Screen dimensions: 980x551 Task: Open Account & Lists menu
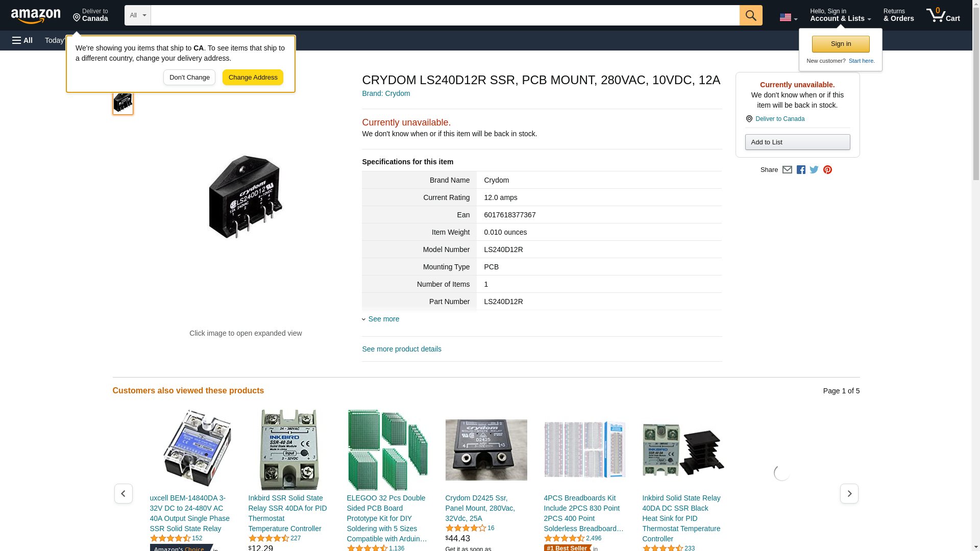[x=840, y=15]
